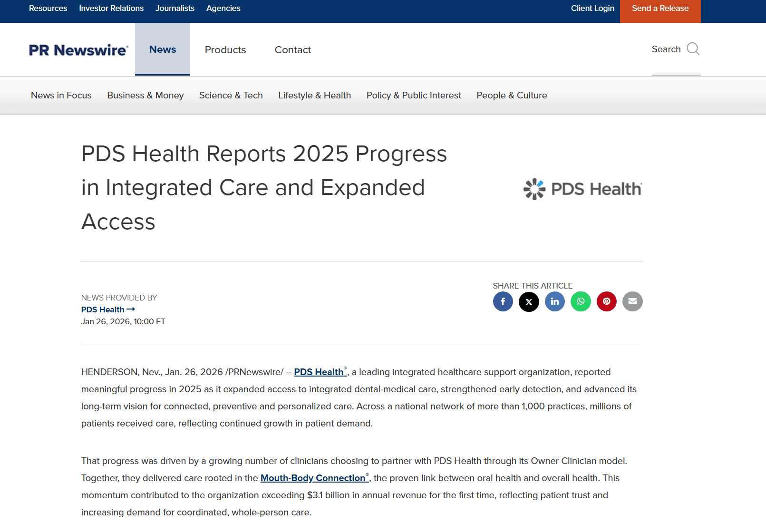Image resolution: width=766 pixels, height=532 pixels.
Task: Share article on LinkedIn
Action: pyautogui.click(x=555, y=301)
